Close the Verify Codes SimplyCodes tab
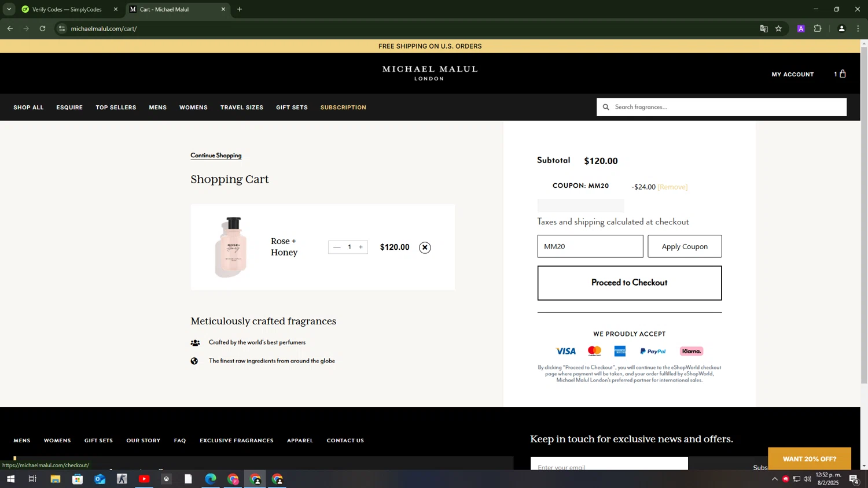 (116, 9)
